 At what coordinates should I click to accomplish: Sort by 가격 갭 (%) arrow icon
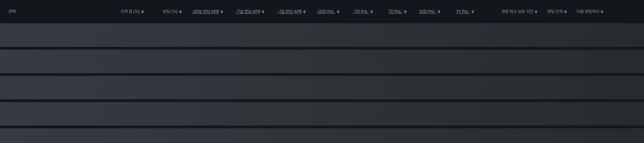(143, 12)
